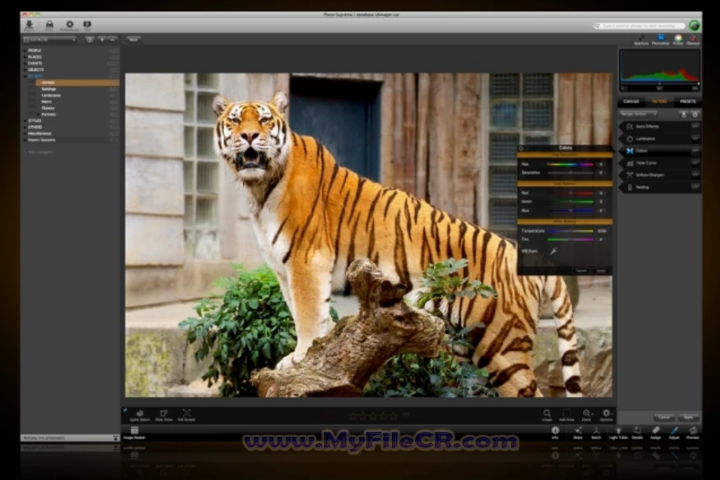The image size is (720, 480).
Task: Select Auto Effects FX filter icon
Action: point(630,126)
